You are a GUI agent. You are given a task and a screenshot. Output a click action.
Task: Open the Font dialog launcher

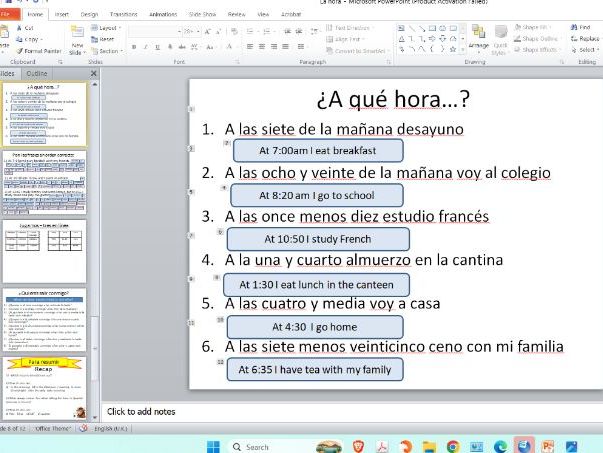237,62
